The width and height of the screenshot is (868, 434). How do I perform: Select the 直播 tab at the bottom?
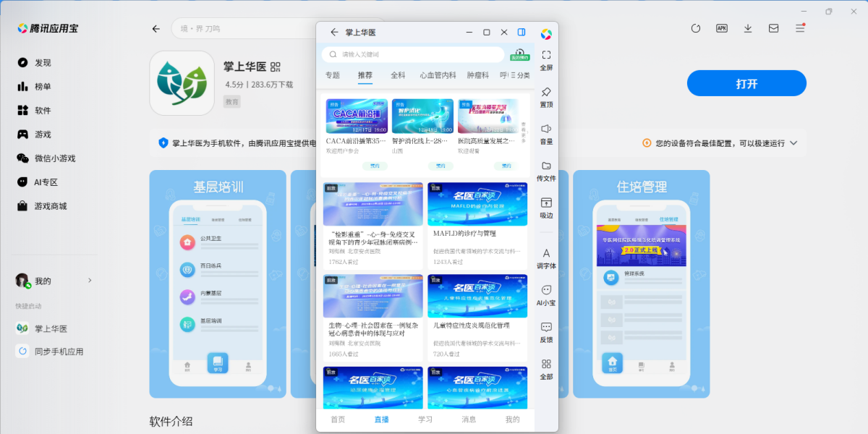coord(382,419)
